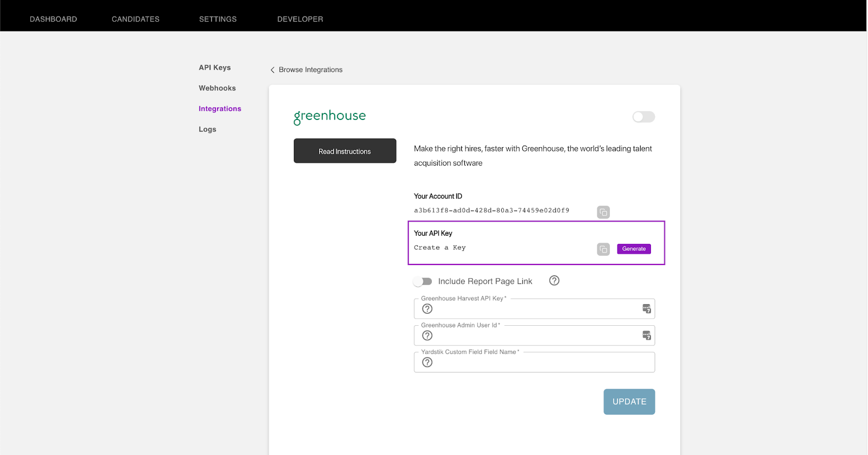The height and width of the screenshot is (455, 868).
Task: Copy the Account ID with the copy icon
Action: (x=603, y=212)
